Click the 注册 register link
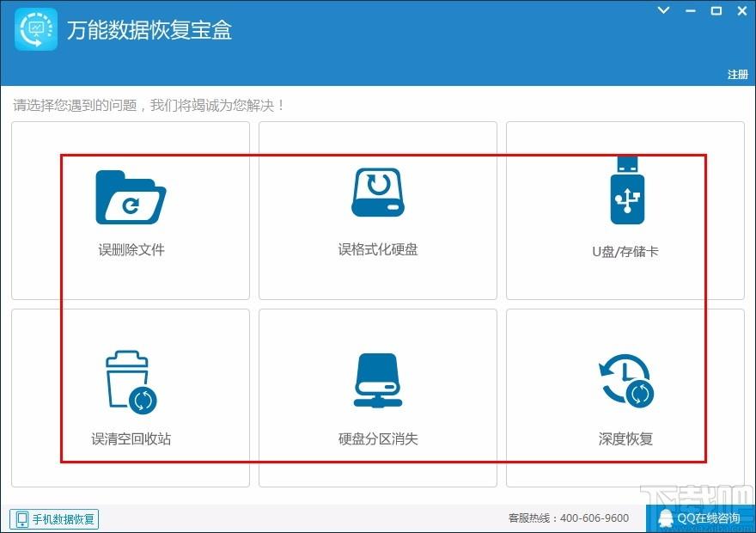756x533 pixels. 738,74
